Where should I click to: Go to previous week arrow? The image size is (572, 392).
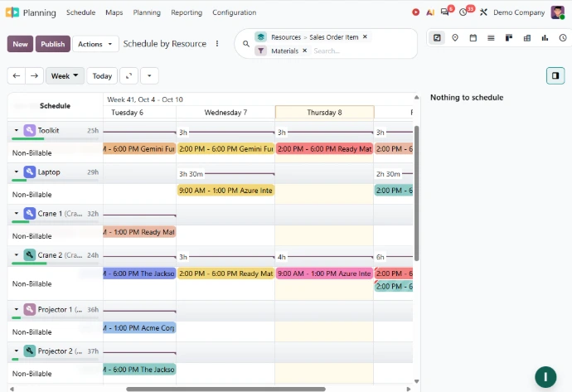click(17, 76)
